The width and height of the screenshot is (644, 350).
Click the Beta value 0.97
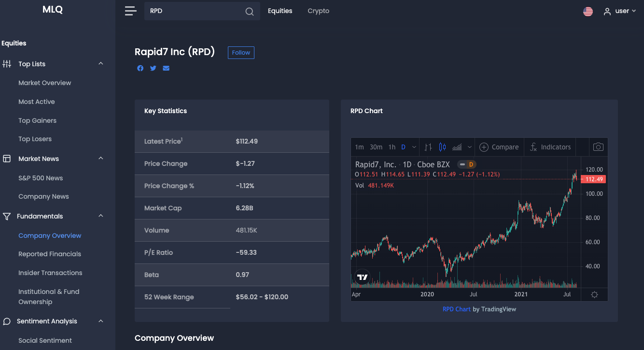point(242,275)
